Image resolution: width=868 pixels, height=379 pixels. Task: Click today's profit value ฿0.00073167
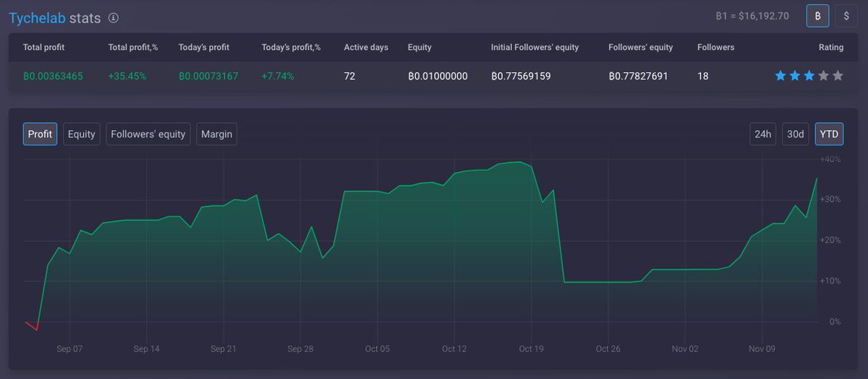(208, 76)
